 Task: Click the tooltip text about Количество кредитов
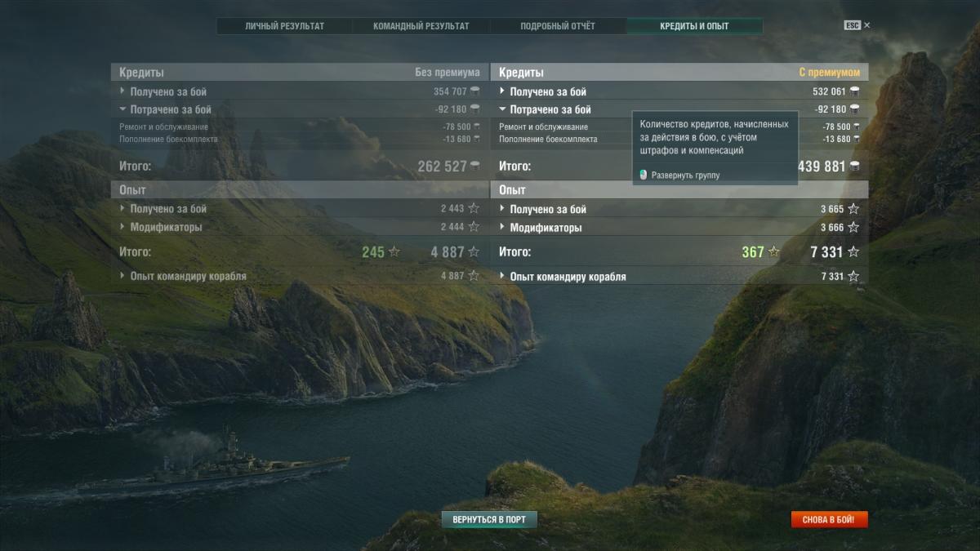pyautogui.click(x=714, y=137)
